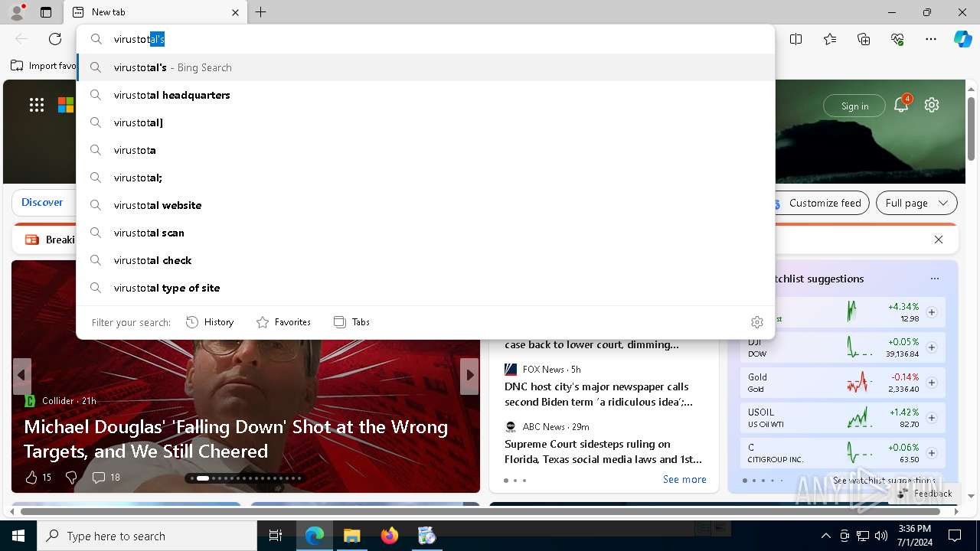Open the Microsoft apps grid launcher

click(37, 106)
